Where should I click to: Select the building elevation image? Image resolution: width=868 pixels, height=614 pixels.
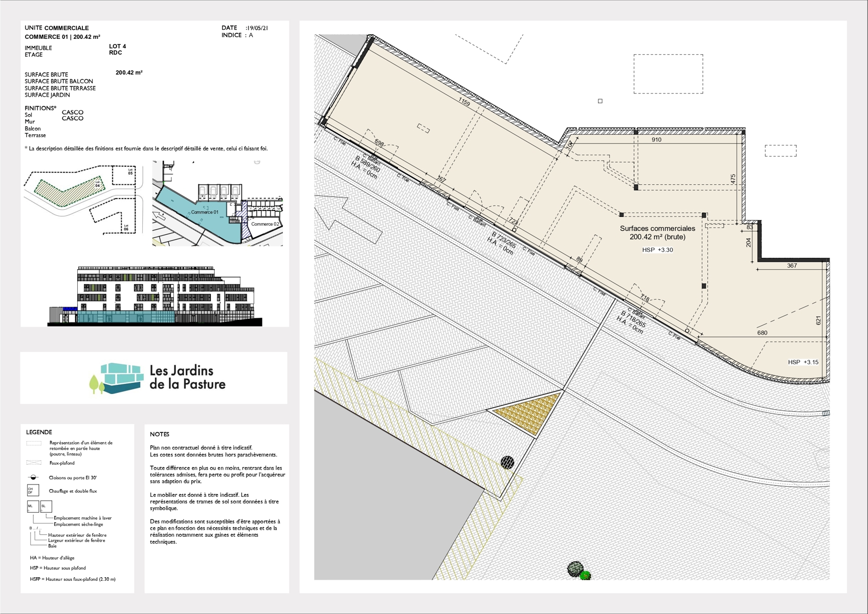point(155,296)
